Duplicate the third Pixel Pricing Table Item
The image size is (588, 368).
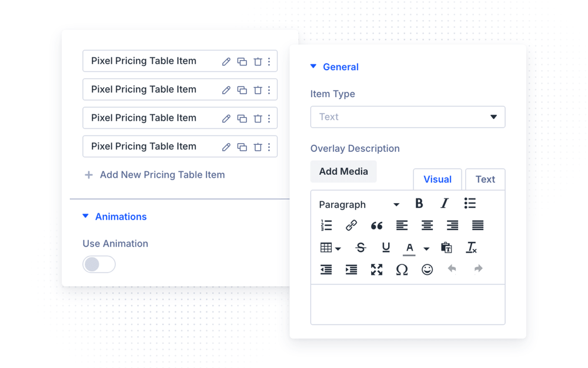[x=242, y=119]
